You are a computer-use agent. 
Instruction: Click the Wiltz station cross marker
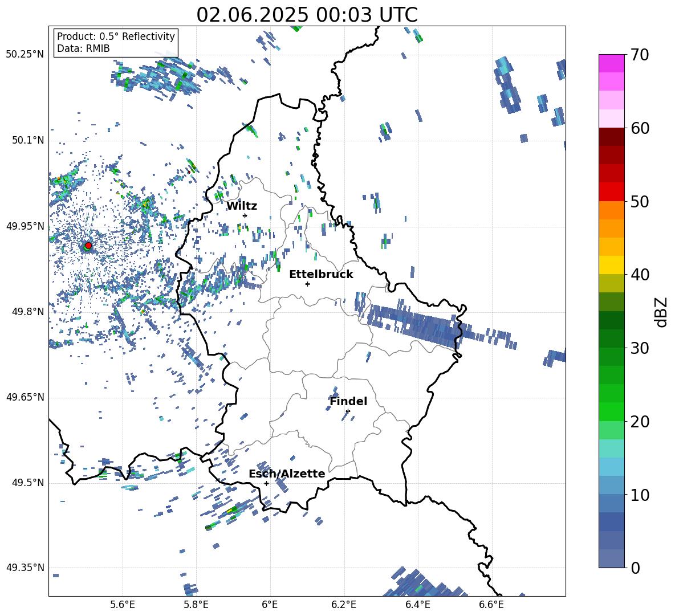click(x=245, y=215)
